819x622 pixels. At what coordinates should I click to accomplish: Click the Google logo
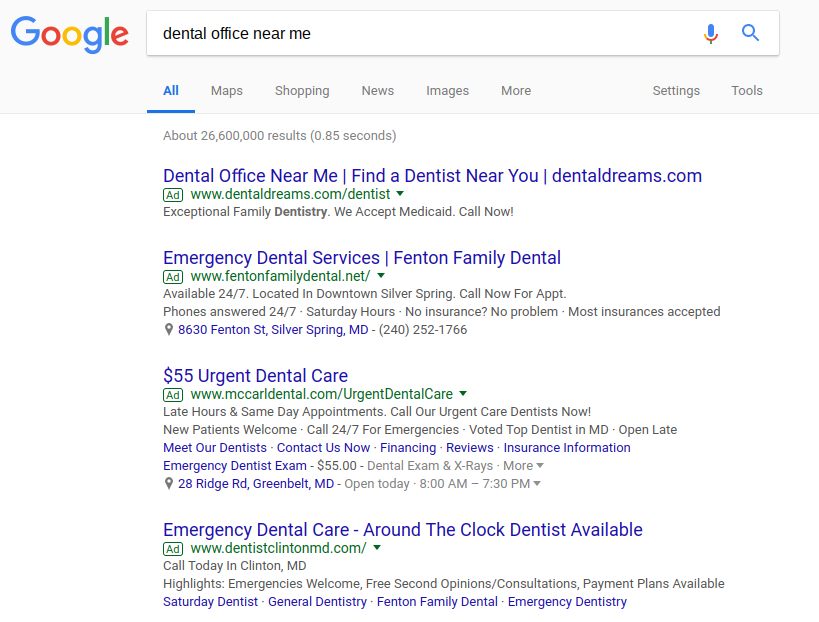tap(69, 34)
